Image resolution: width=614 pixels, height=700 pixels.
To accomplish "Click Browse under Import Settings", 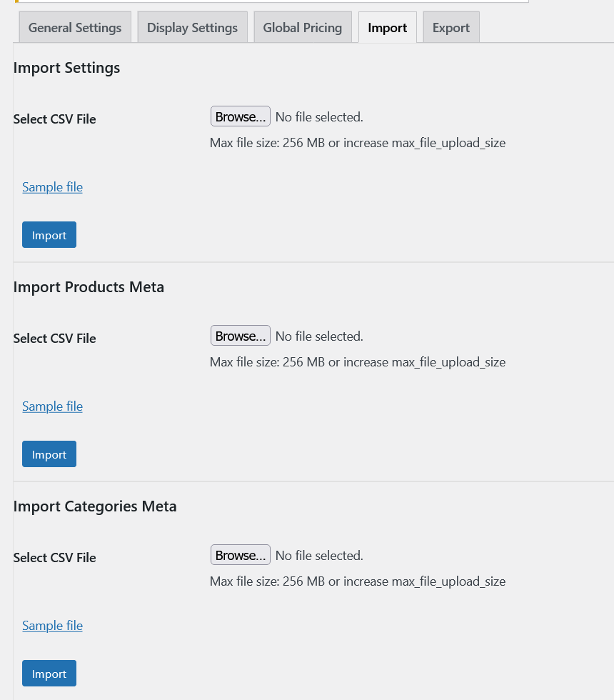I will [240, 116].
